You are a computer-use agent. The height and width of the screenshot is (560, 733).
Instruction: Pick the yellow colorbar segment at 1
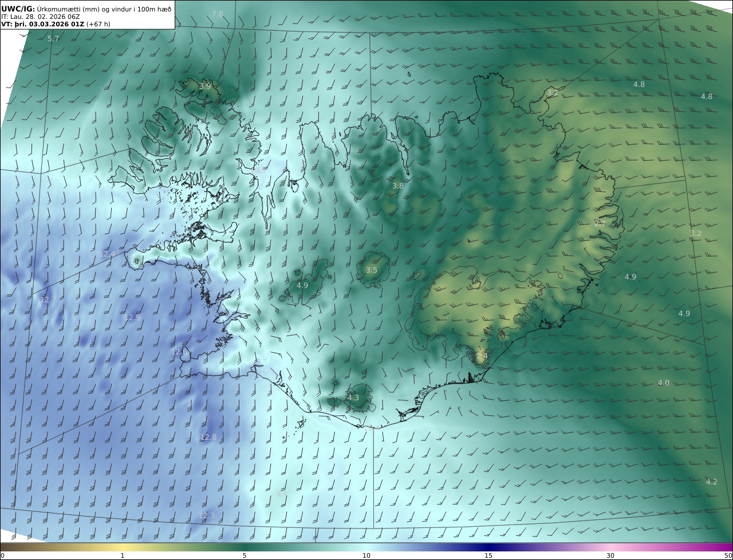pyautogui.click(x=123, y=547)
